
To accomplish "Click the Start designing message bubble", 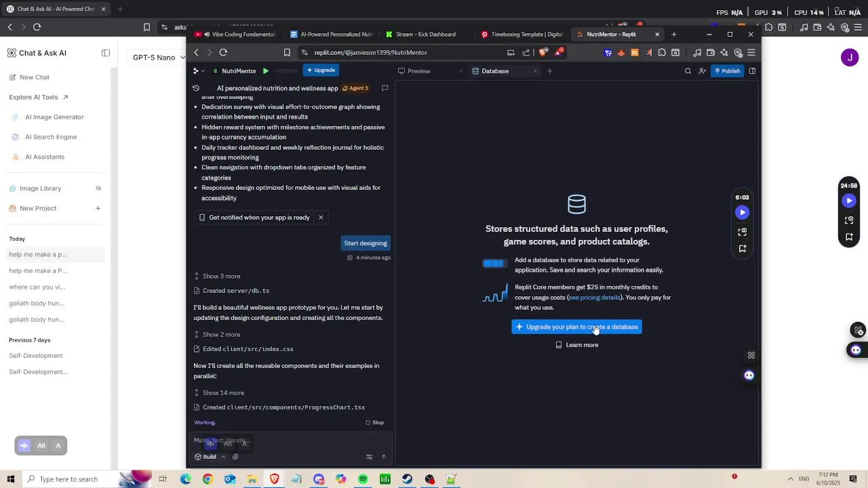I will point(366,243).
